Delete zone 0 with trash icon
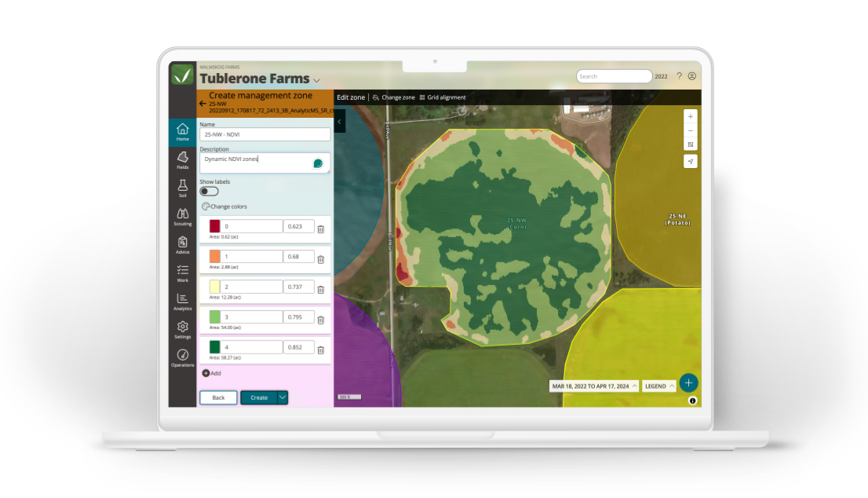This screenshot has height=498, width=868. click(320, 229)
